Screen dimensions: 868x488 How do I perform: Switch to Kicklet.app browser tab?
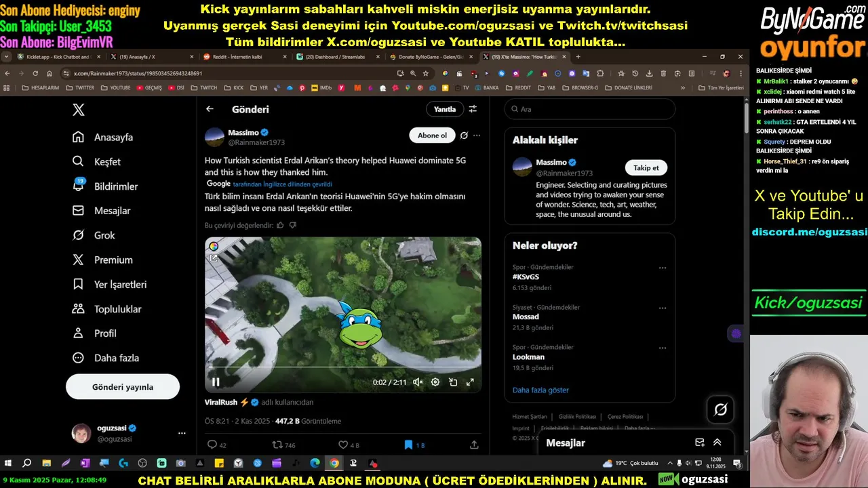[x=59, y=57]
